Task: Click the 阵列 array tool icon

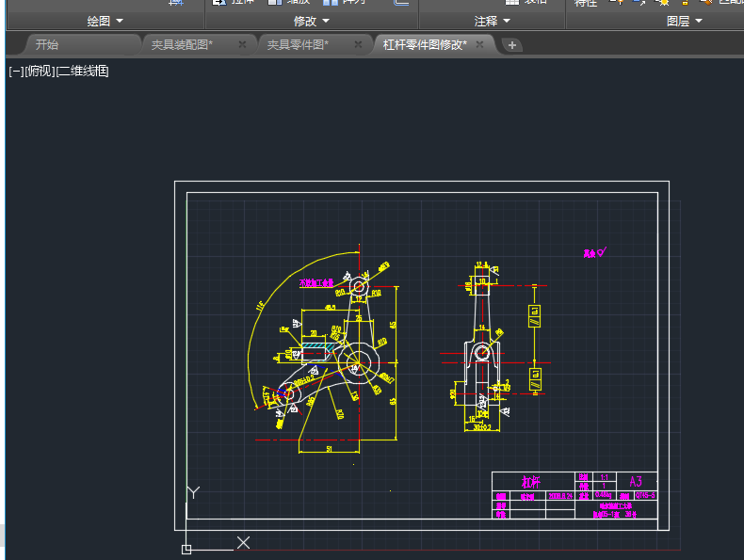Action: (x=331, y=3)
